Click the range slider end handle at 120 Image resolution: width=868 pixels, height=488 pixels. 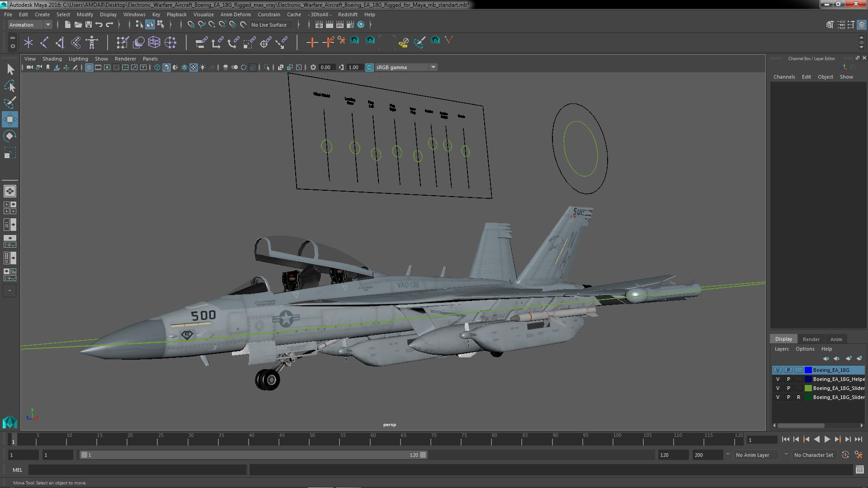pyautogui.click(x=423, y=455)
